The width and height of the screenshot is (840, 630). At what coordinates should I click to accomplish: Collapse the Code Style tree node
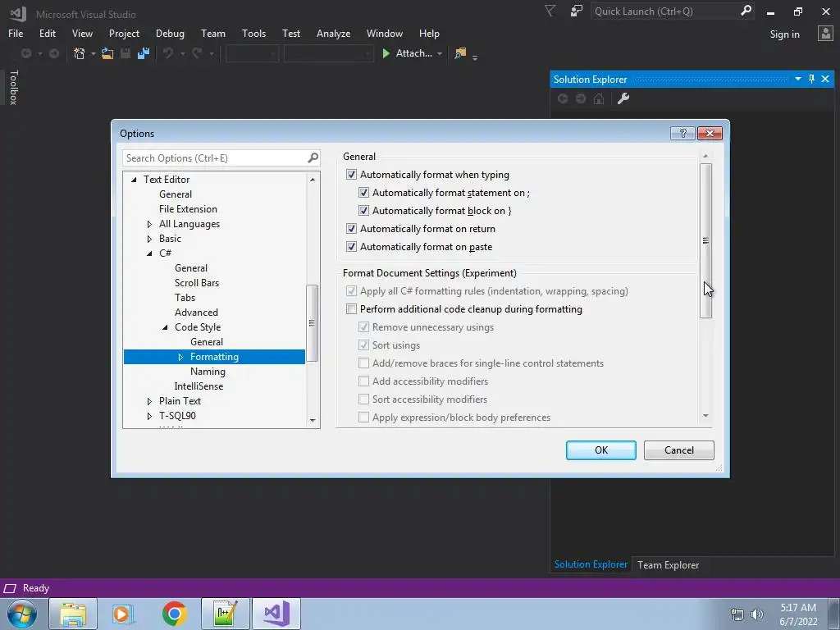(x=165, y=328)
